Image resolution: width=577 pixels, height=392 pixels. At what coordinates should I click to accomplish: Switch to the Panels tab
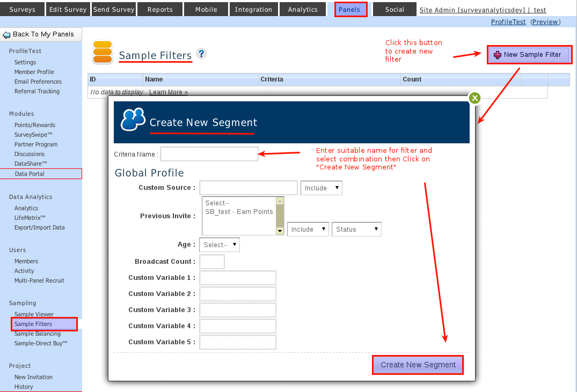350,9
